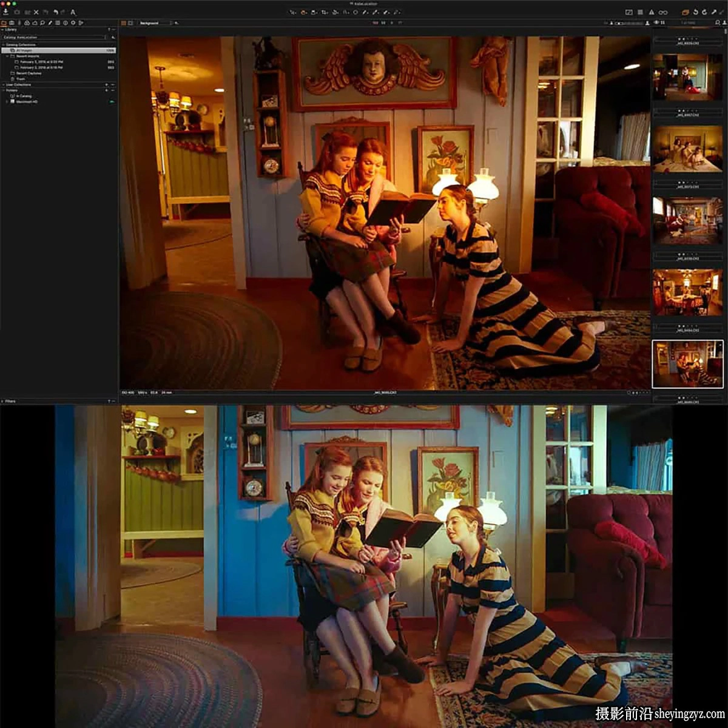Toggle the exposure warning triangle icon
Image resolution: width=728 pixels, height=728 pixels.
click(652, 12)
